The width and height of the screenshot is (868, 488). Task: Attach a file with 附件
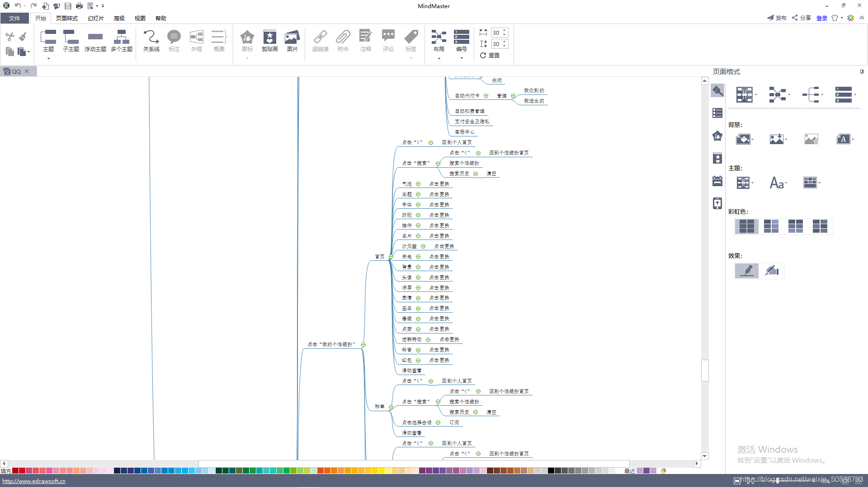click(x=343, y=41)
